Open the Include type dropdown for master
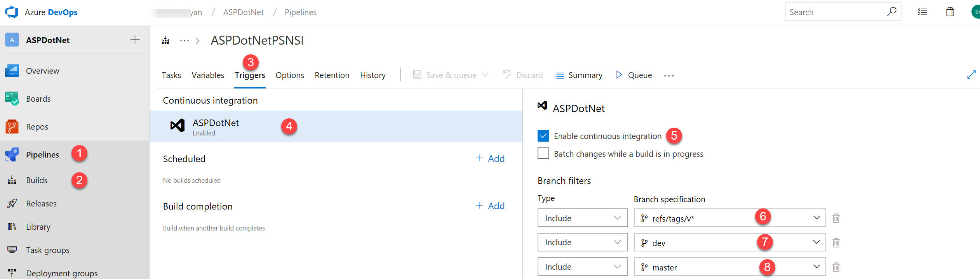Image resolution: width=980 pixels, height=279 pixels. pyautogui.click(x=583, y=267)
